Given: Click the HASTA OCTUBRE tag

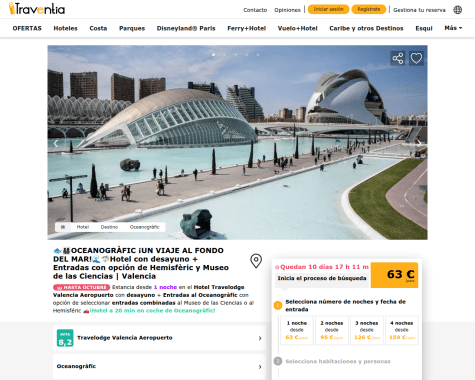Looking at the screenshot, I should [81, 287].
